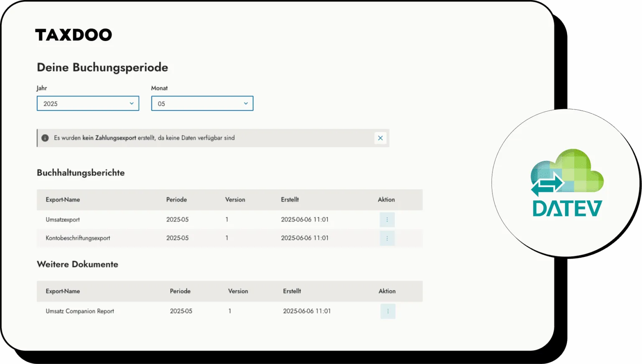This screenshot has width=642, height=364.
Task: Click the DATEV cloud logo
Action: (567, 183)
